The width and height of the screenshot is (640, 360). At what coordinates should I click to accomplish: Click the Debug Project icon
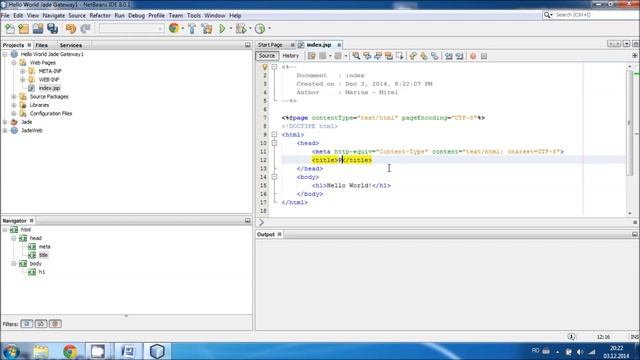coord(241,29)
